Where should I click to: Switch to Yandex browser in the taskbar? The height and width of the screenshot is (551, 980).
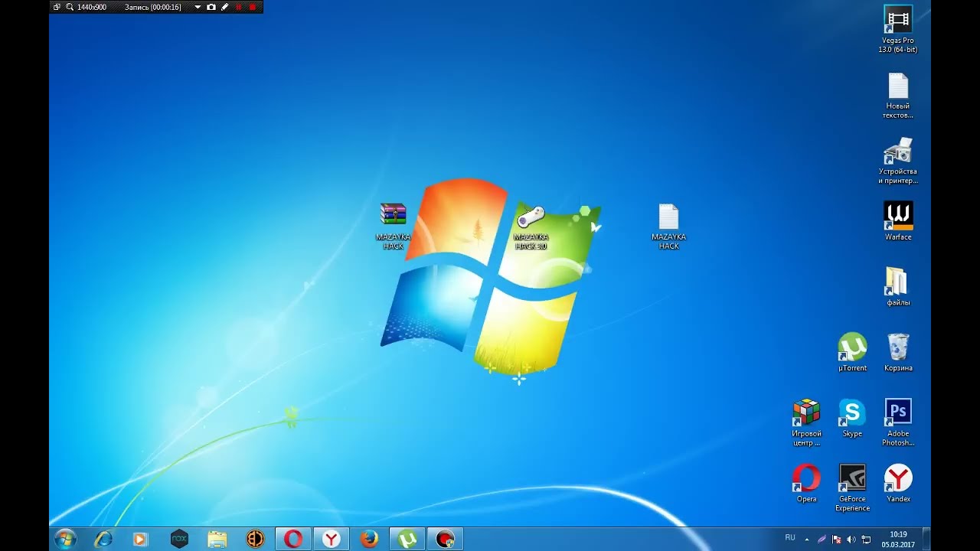[331, 539]
